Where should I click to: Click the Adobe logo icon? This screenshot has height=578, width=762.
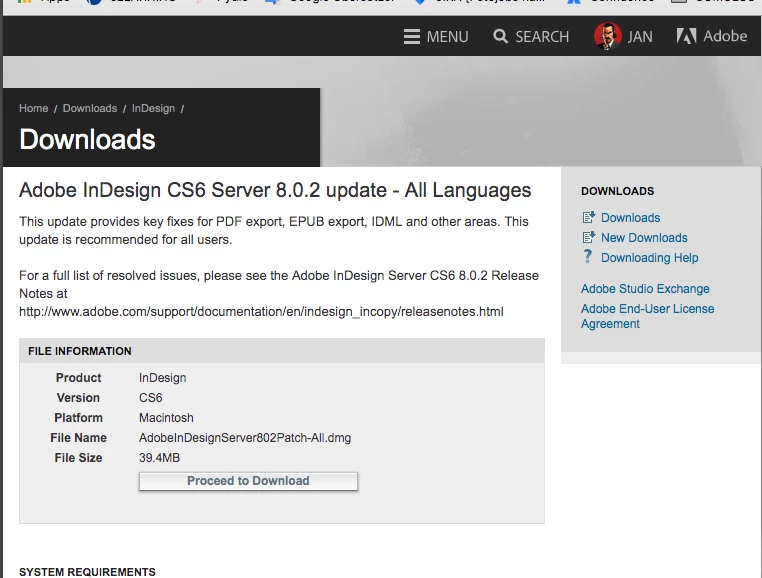tap(686, 36)
